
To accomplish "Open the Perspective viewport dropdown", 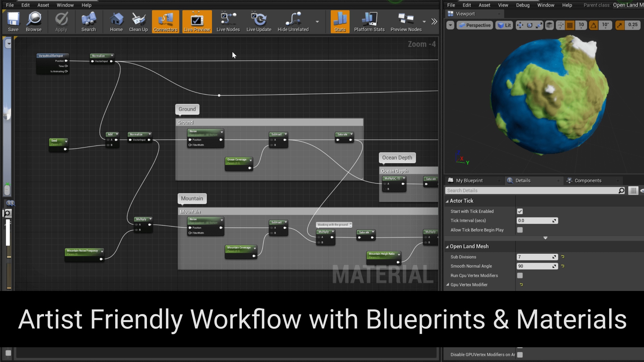I will coord(475,25).
